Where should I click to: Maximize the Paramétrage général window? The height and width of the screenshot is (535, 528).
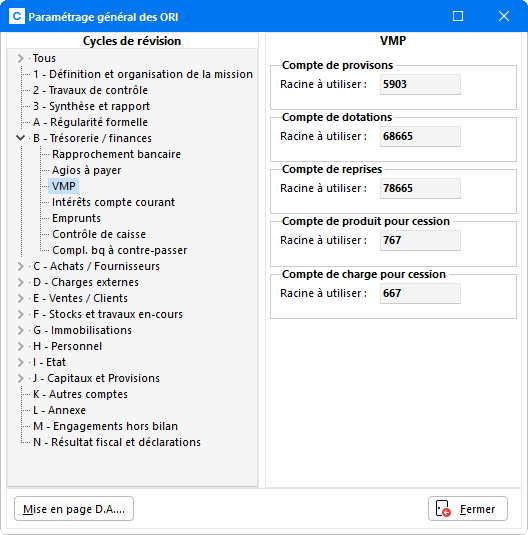click(x=458, y=16)
